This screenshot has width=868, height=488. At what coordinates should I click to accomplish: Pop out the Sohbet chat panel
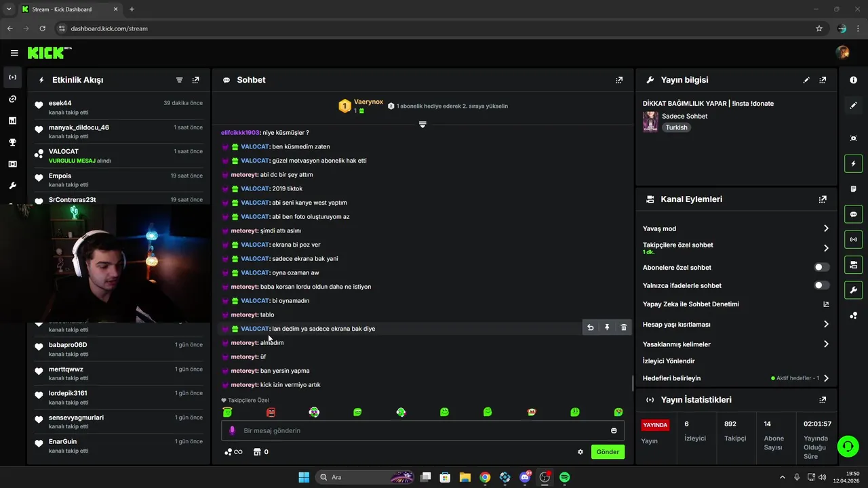(619, 80)
